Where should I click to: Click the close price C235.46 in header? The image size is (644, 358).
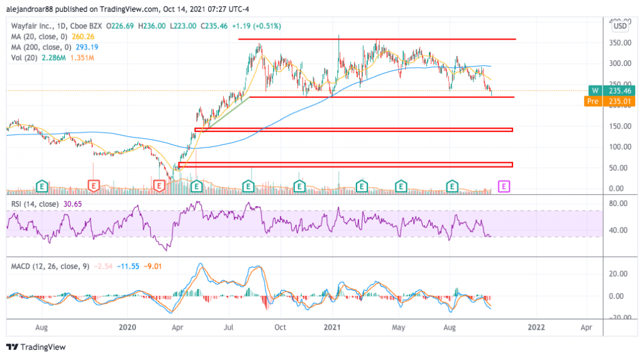214,26
